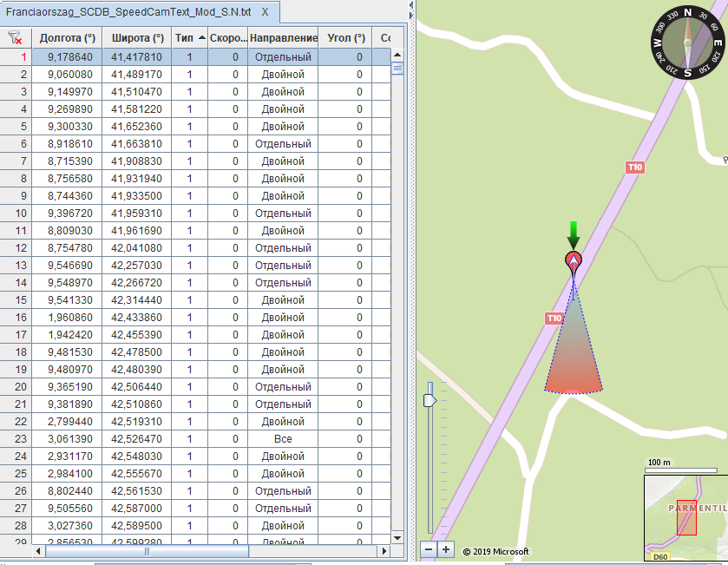728x565 pixels.
Task: Select longitude cell 1,960860
Action: (67, 317)
